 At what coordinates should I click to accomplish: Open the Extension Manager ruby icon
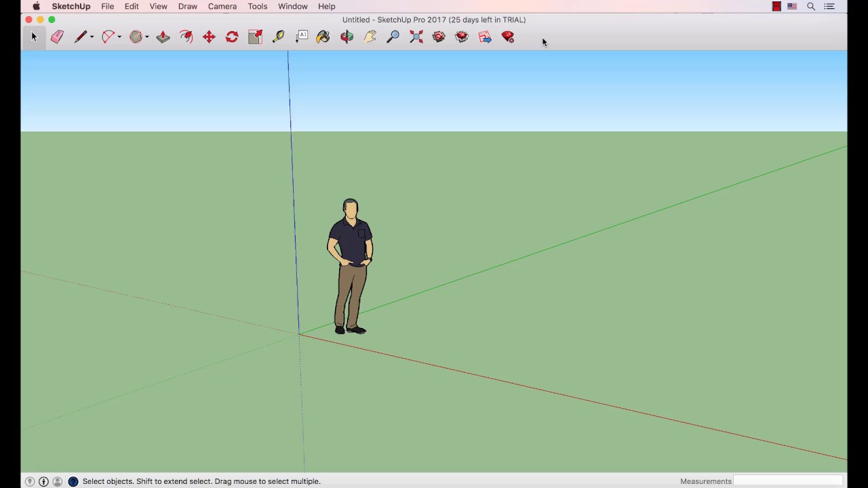[508, 37]
